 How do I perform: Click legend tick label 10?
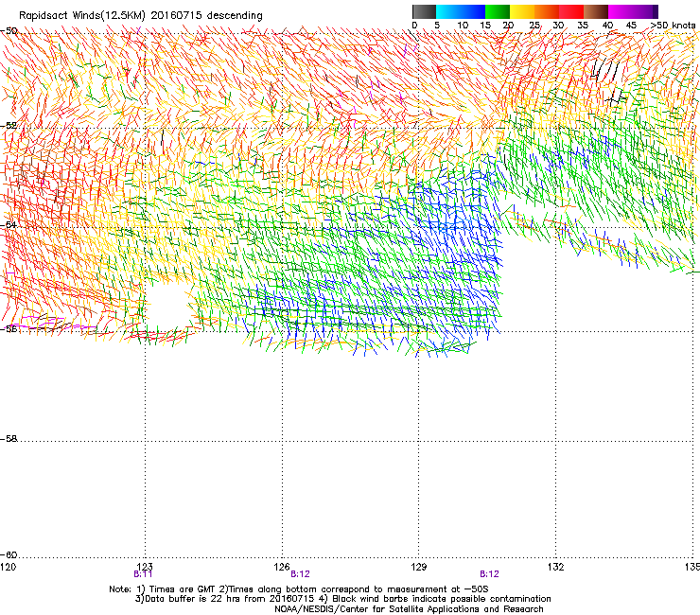coord(463,25)
